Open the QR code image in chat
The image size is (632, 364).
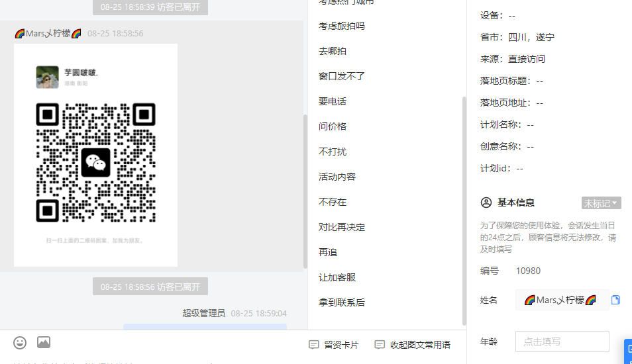coord(95,155)
